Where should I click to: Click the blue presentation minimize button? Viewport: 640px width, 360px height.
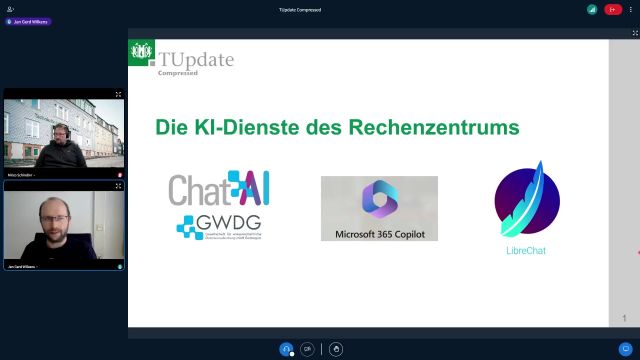(x=625, y=349)
